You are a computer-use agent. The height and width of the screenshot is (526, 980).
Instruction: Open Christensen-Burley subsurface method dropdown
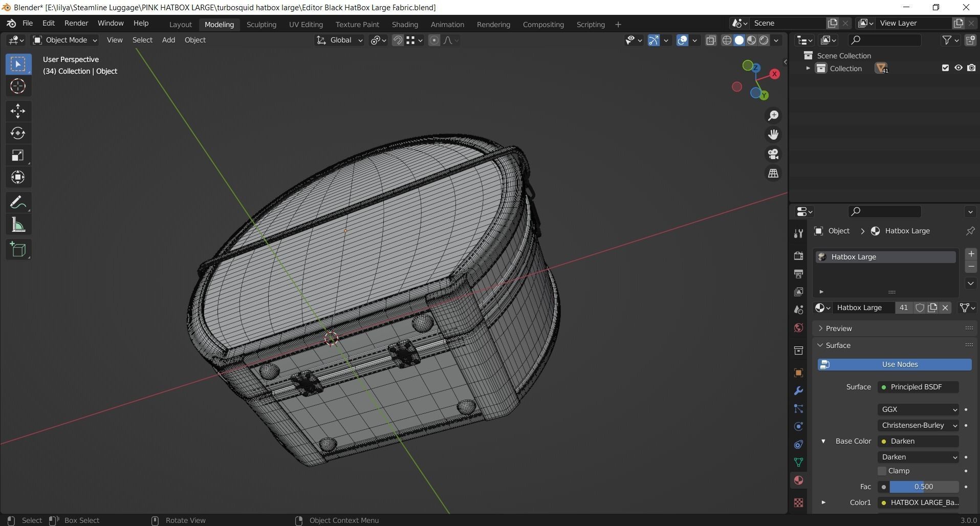tap(918, 425)
